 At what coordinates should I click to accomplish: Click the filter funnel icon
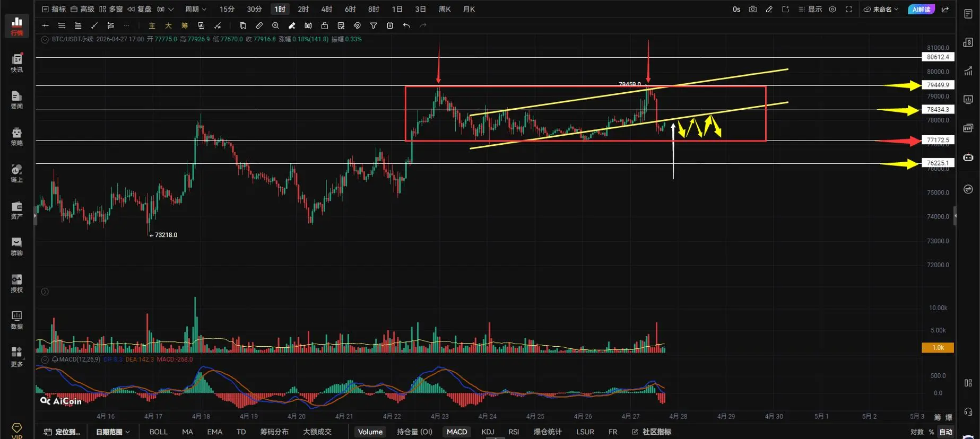pyautogui.click(x=374, y=25)
